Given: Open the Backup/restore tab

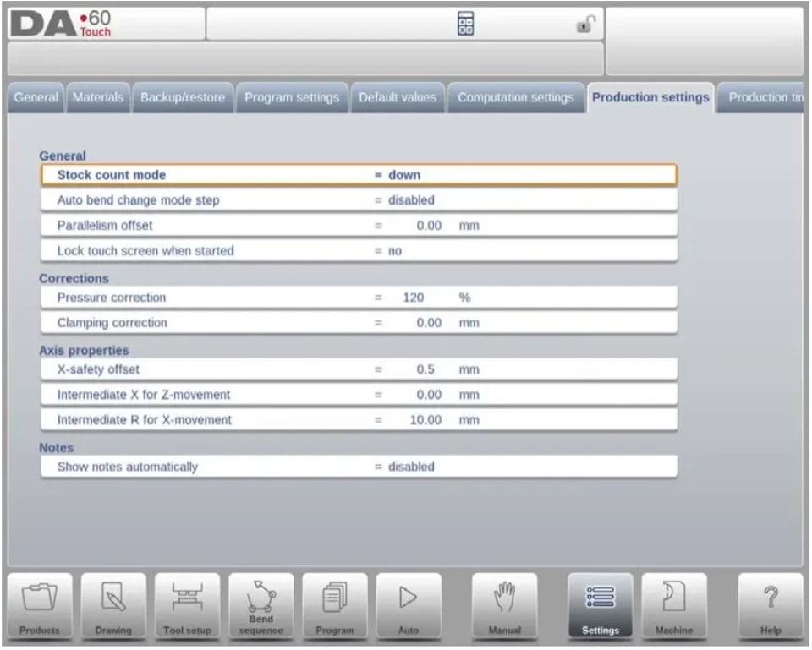Looking at the screenshot, I should click(183, 97).
